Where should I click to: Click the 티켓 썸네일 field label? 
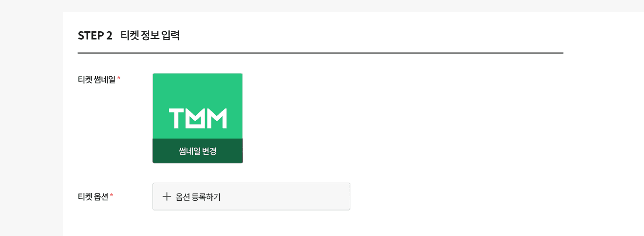[96, 80]
